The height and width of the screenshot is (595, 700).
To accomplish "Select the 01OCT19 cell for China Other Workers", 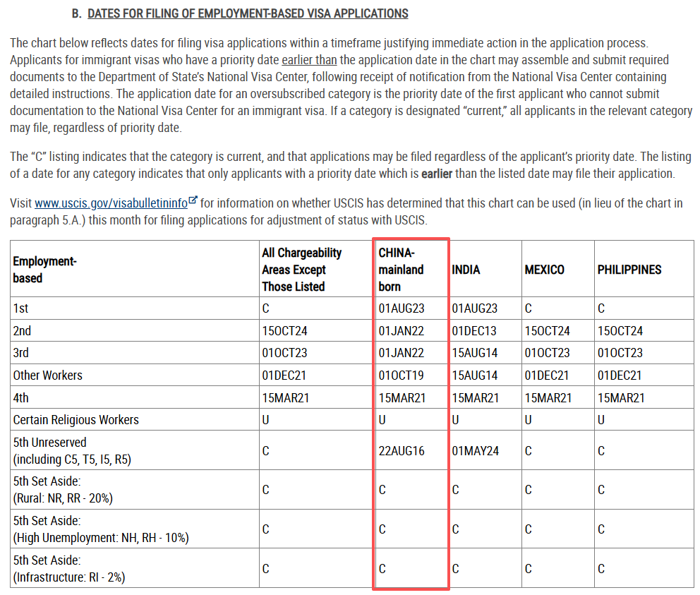I will 402,375.
